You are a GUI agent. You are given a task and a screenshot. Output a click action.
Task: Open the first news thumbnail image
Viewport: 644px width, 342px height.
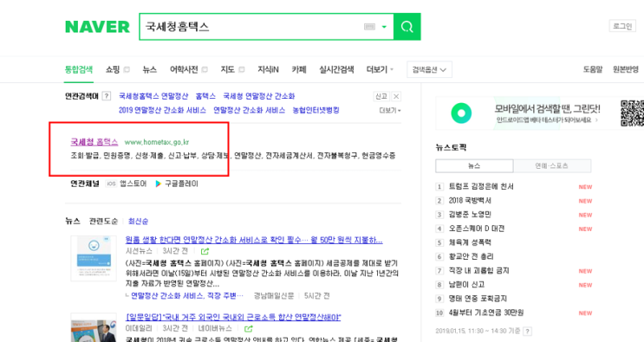[94, 258]
